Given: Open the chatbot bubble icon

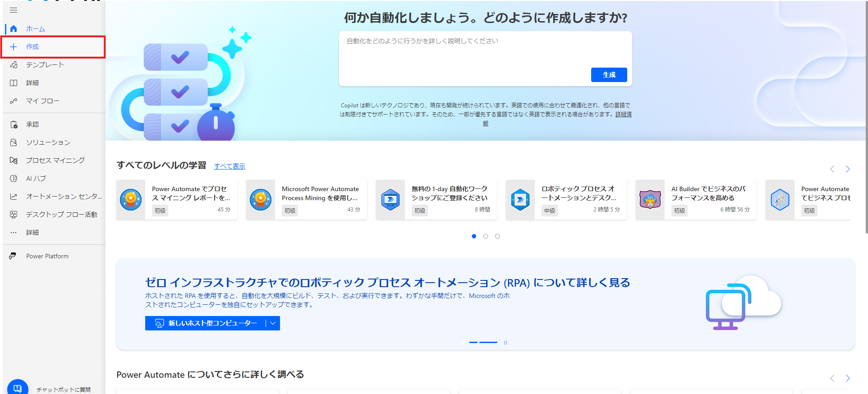Looking at the screenshot, I should coord(18,388).
